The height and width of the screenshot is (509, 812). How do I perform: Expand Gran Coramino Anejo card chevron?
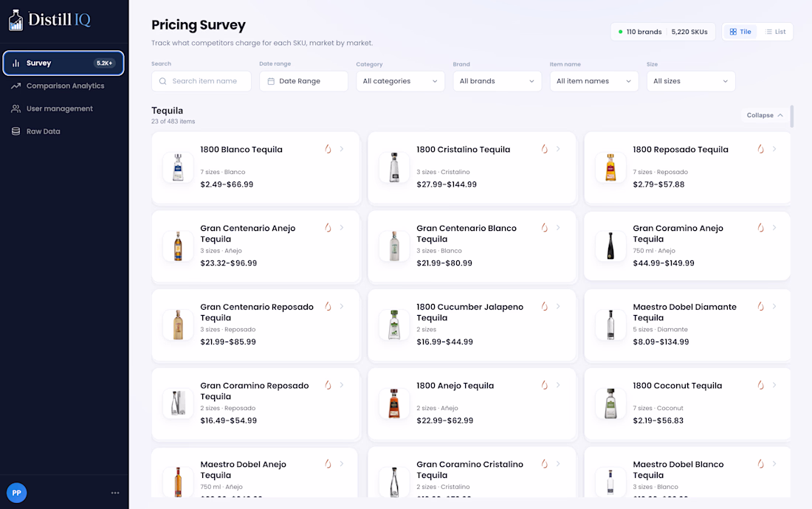tap(774, 228)
